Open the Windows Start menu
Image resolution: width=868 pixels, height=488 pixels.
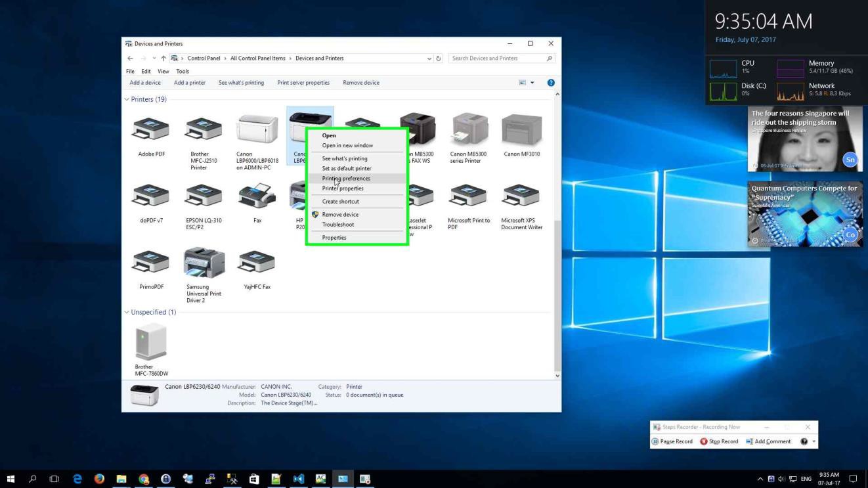(11, 479)
